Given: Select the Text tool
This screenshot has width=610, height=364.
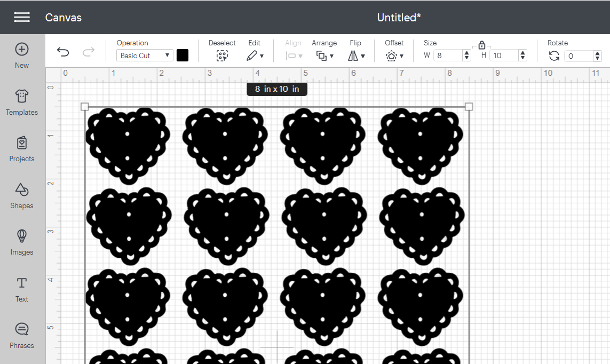Looking at the screenshot, I should tap(22, 290).
